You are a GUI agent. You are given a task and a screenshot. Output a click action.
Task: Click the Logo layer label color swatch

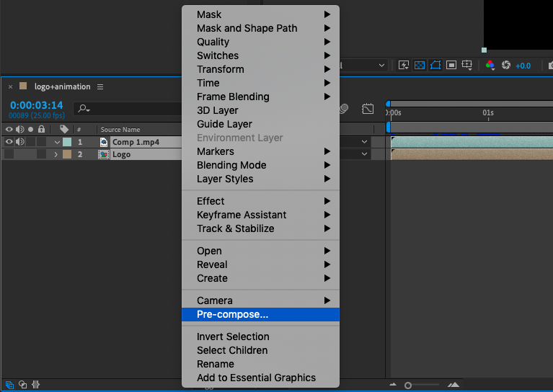coord(67,154)
